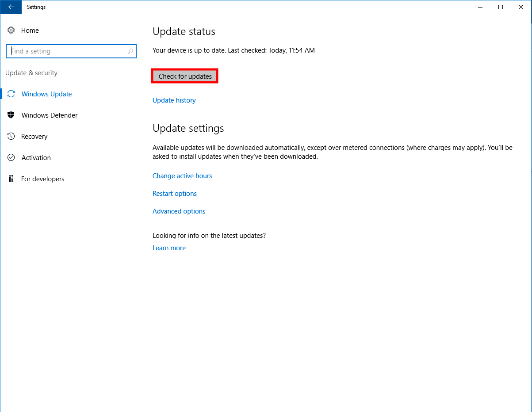
Task: Click the magnifier icon in search box
Action: click(x=130, y=51)
